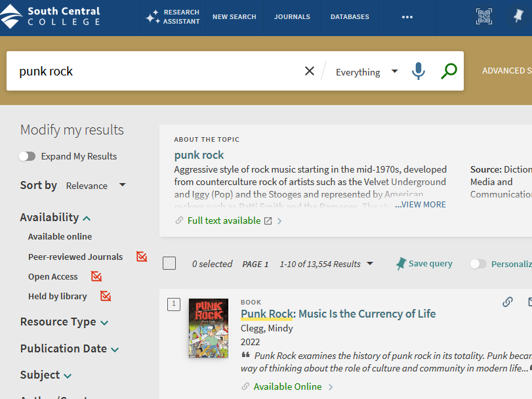
Task: Click link icon before Available Online
Action: (x=245, y=386)
